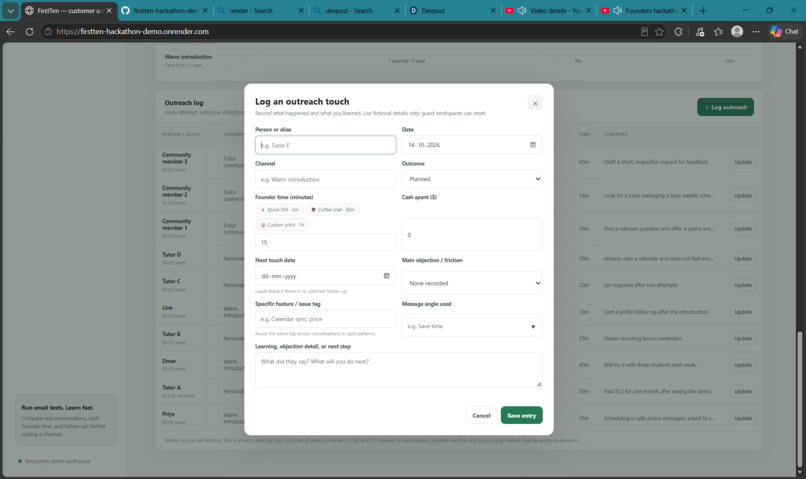Switch to the Founders hackathon tab

pos(651,10)
